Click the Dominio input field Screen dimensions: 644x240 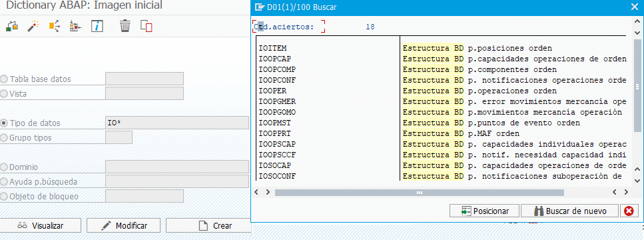pos(177,167)
